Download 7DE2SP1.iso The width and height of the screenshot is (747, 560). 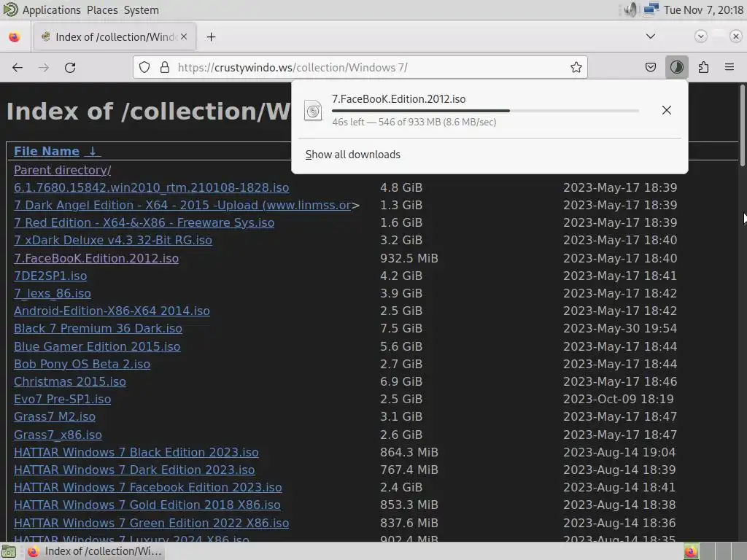[x=50, y=276]
